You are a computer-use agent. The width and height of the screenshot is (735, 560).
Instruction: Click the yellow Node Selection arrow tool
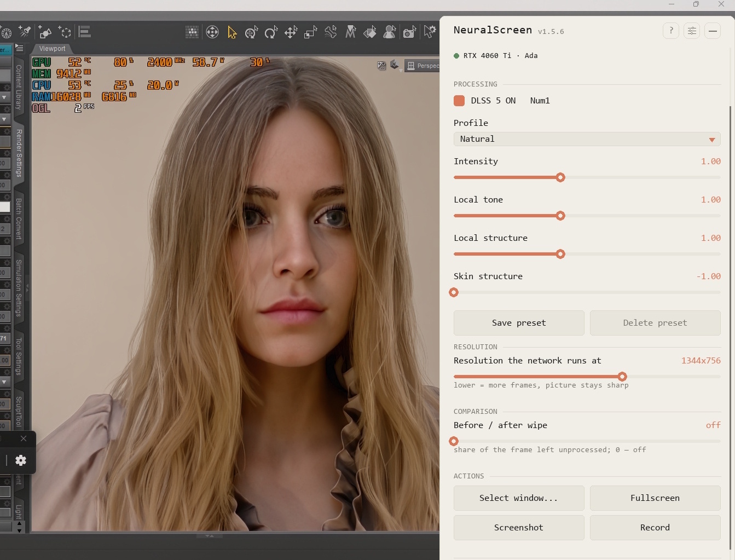click(232, 32)
